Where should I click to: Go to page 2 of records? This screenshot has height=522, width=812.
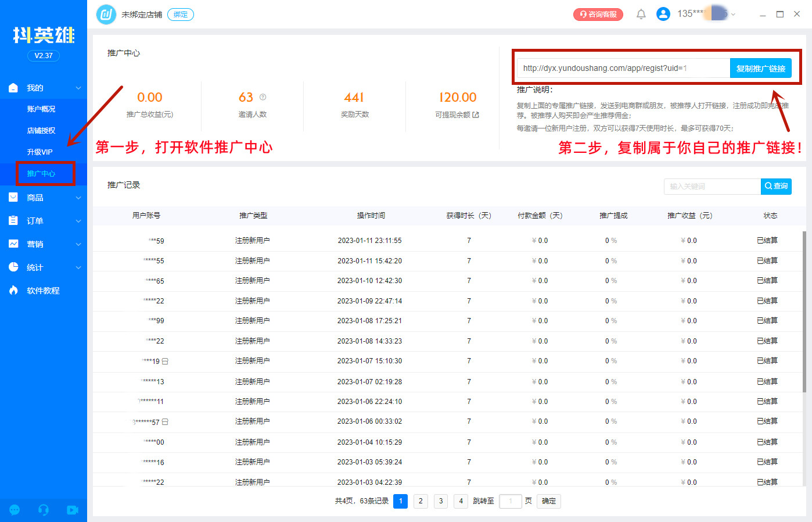point(421,501)
